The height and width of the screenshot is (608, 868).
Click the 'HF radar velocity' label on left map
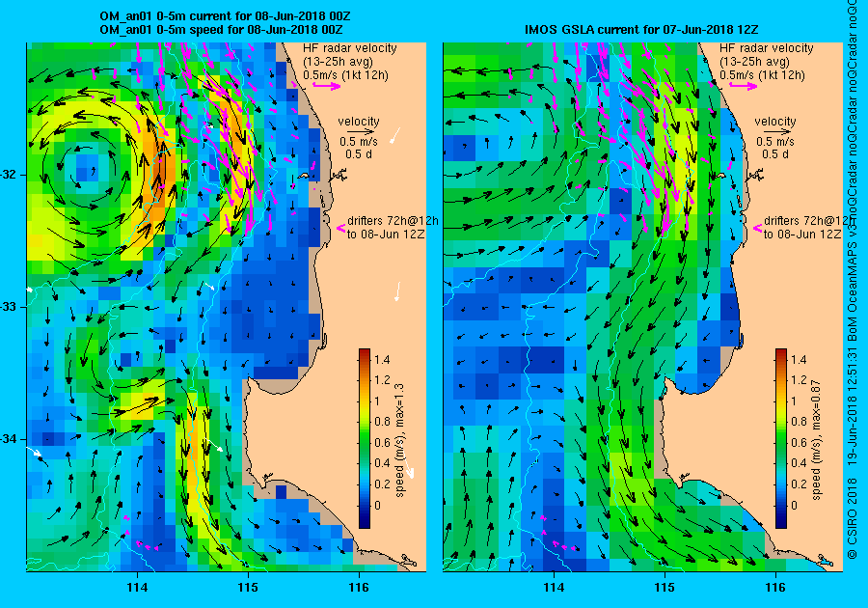tap(350, 48)
